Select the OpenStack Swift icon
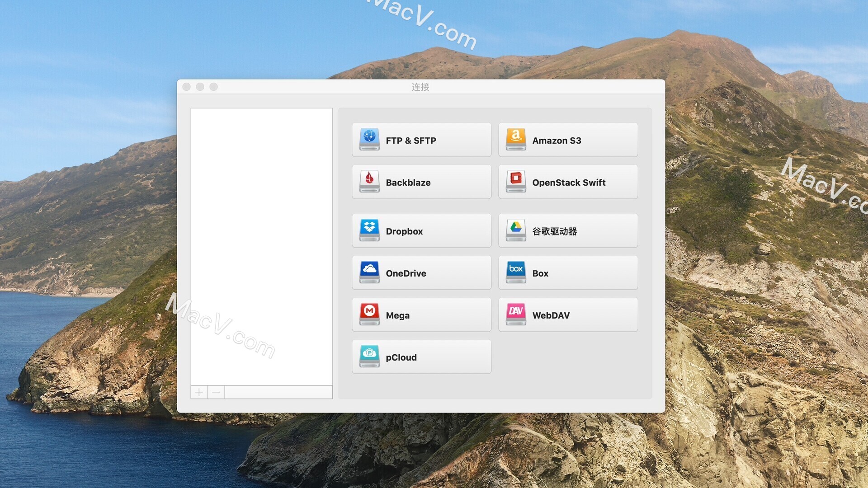The height and width of the screenshot is (488, 868). pyautogui.click(x=515, y=182)
